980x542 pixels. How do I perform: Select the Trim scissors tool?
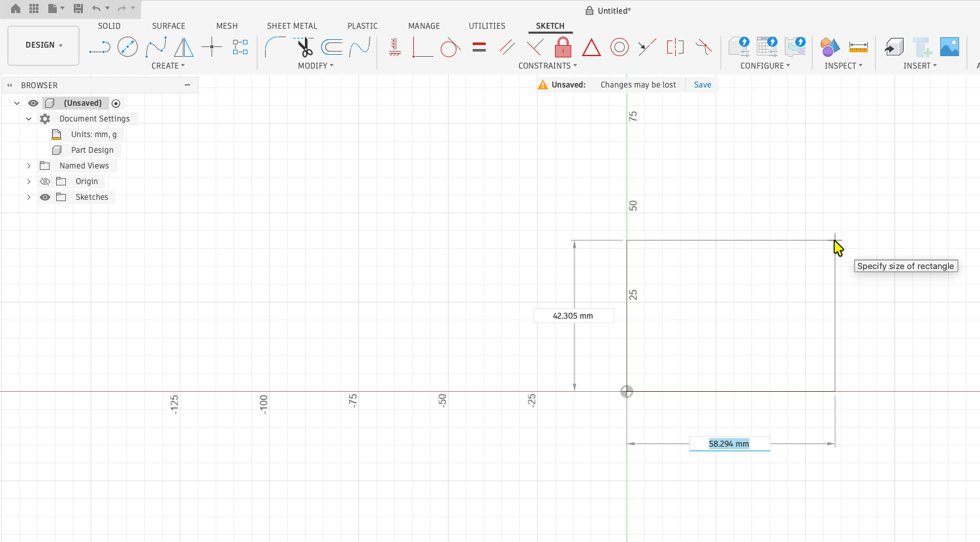[x=304, y=47]
